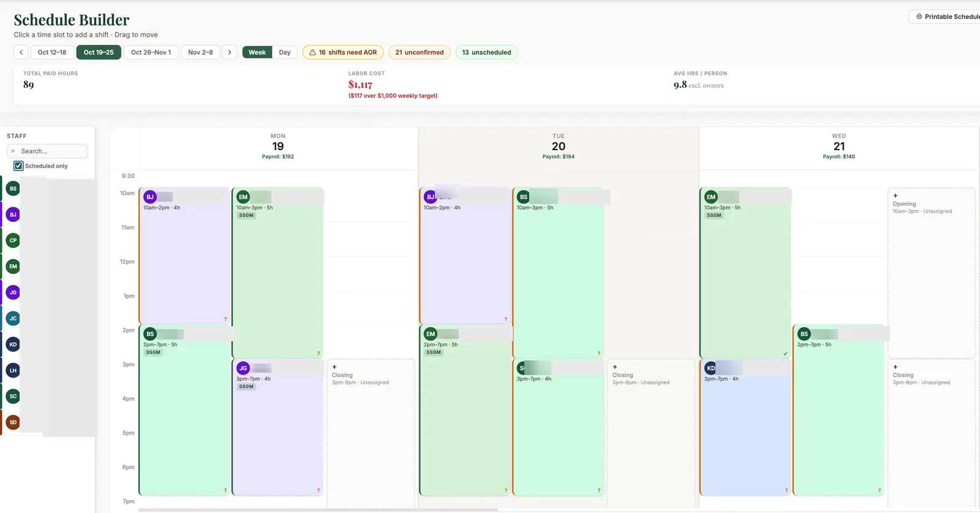Open Monday BJ 10am–2pm shift
The width and height of the screenshot is (980, 513).
(184, 256)
